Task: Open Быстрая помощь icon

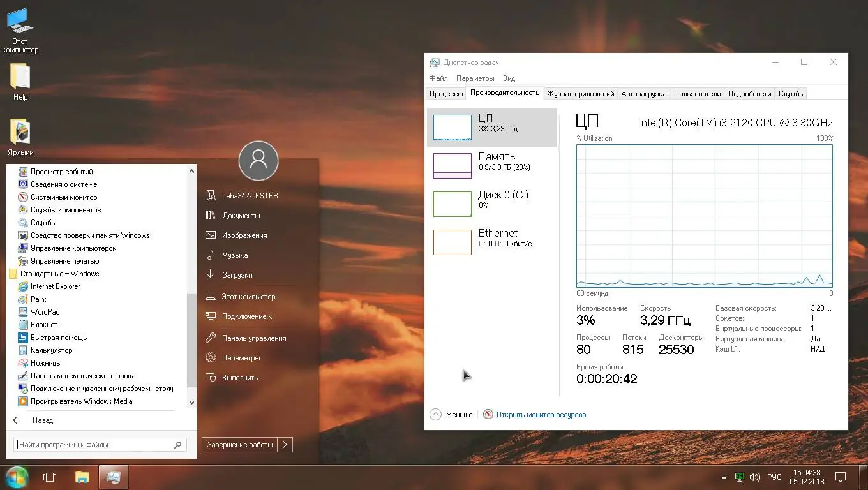Action: pyautogui.click(x=24, y=338)
